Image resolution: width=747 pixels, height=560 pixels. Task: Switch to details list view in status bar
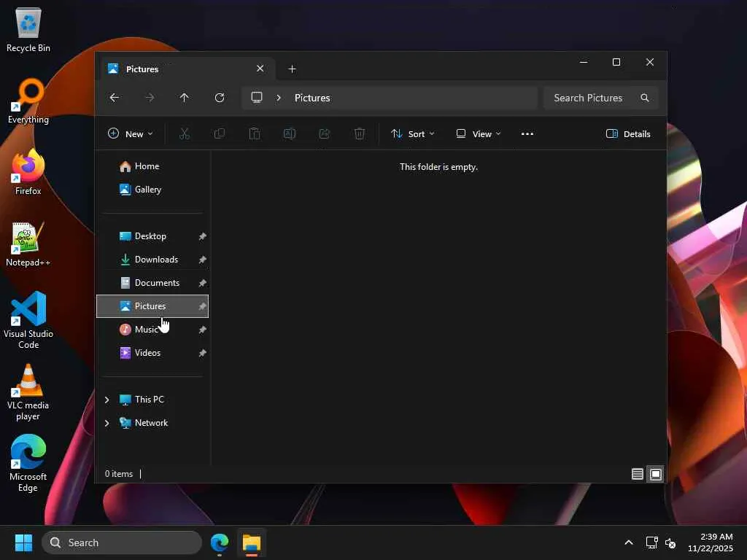[638, 474]
